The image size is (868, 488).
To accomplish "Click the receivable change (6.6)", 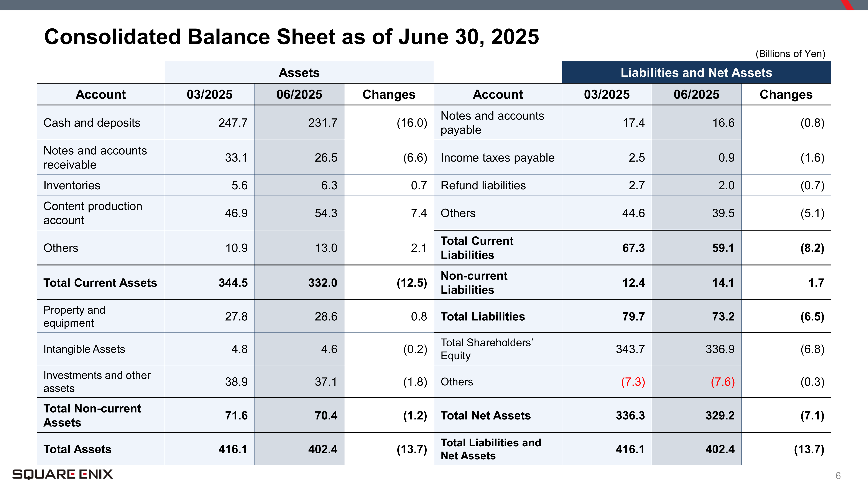I will [x=415, y=157].
